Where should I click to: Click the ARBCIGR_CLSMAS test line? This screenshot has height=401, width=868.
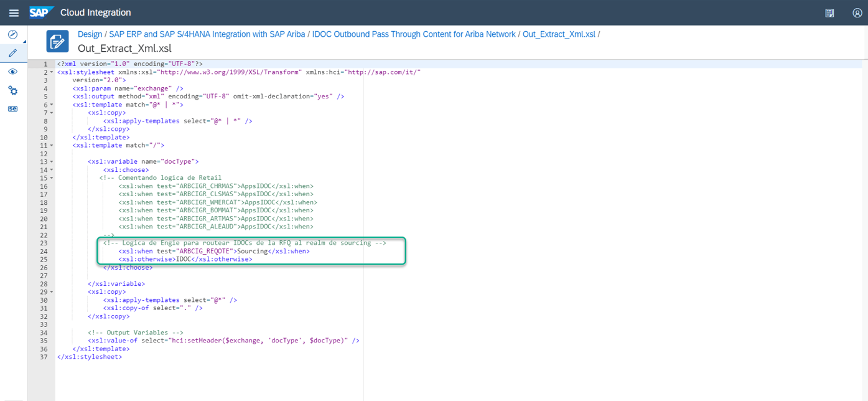click(x=216, y=194)
